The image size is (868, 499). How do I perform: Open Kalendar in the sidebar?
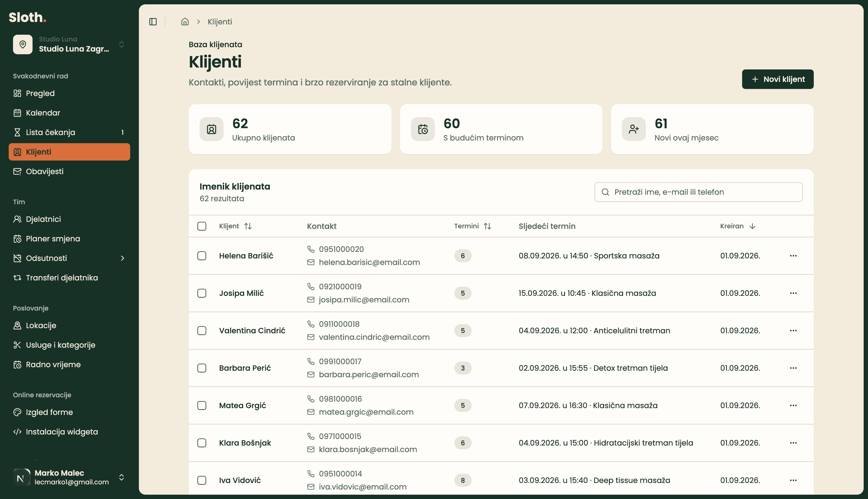coord(69,113)
